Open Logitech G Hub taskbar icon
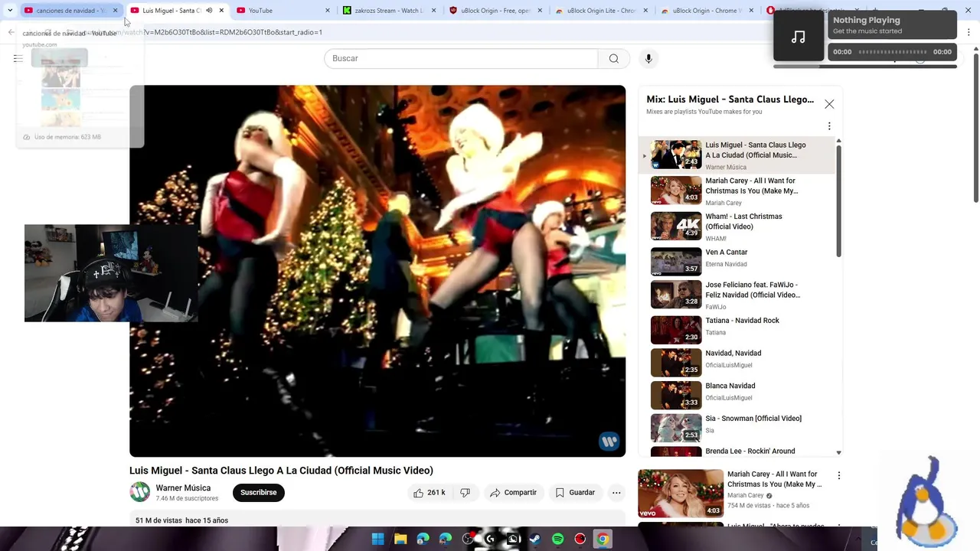980x551 pixels. pyautogui.click(x=490, y=539)
